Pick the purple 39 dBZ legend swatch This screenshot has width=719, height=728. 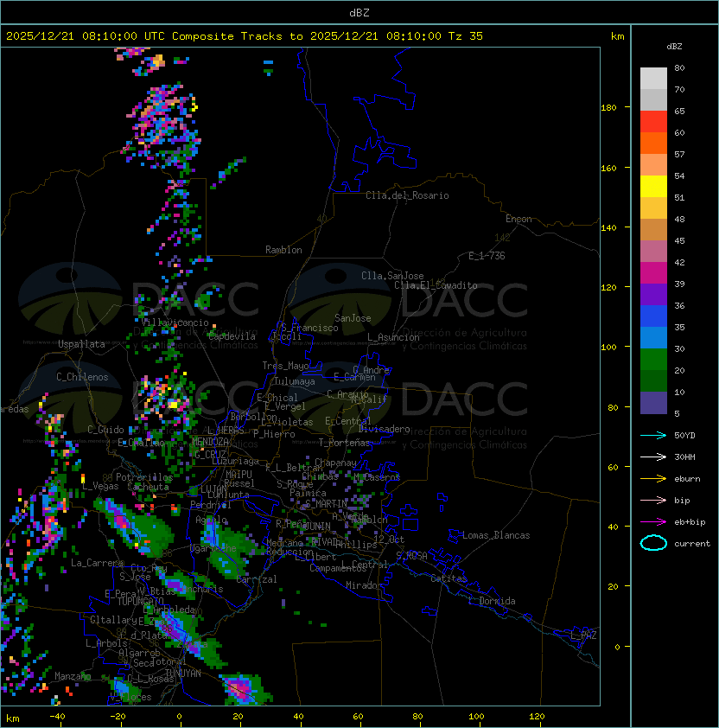coord(653,294)
